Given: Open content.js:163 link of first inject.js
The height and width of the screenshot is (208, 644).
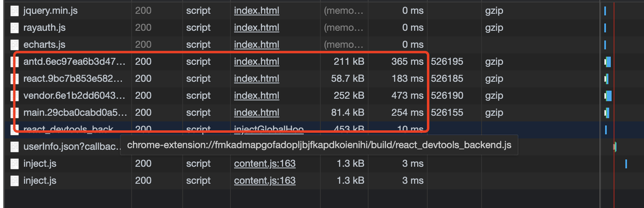Looking at the screenshot, I should pyautogui.click(x=265, y=164).
